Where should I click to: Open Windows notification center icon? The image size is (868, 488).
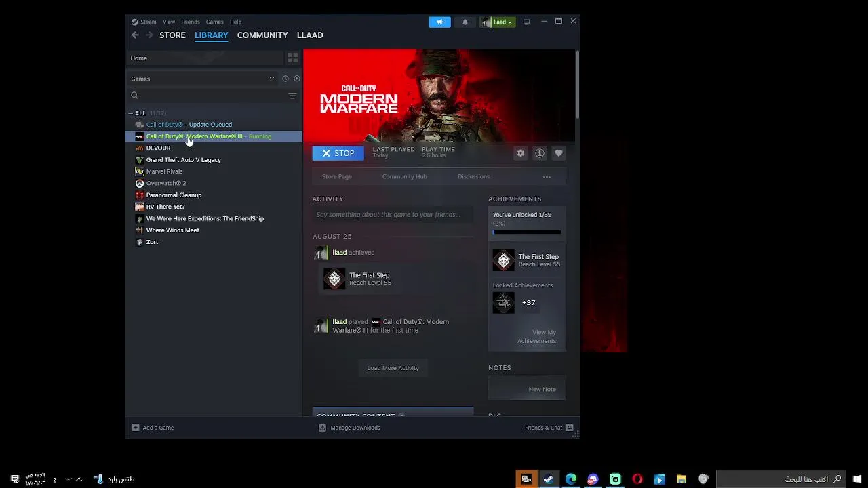(15, 479)
